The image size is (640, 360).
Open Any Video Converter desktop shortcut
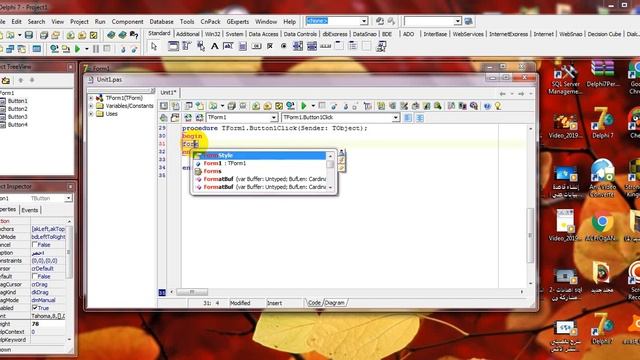pos(602,178)
